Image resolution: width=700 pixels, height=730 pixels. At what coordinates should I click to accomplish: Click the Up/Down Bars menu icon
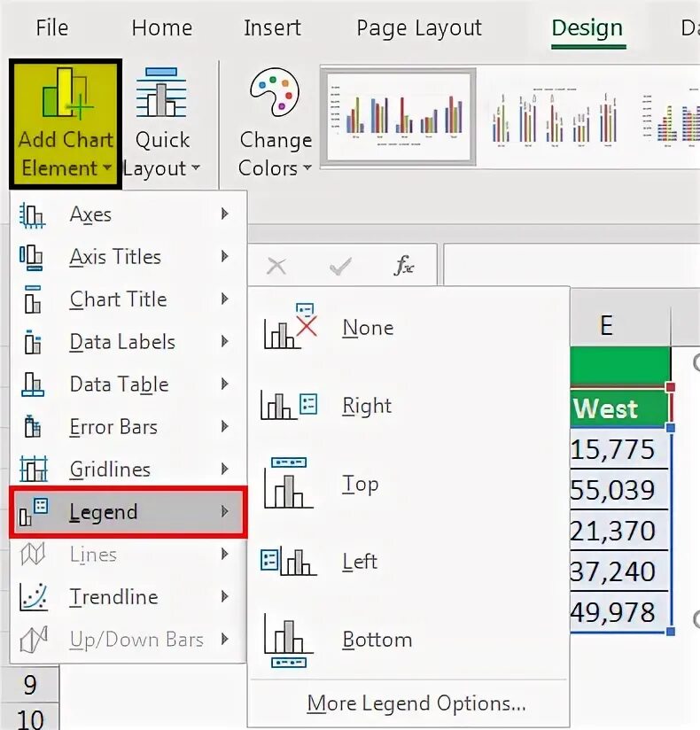click(x=33, y=640)
